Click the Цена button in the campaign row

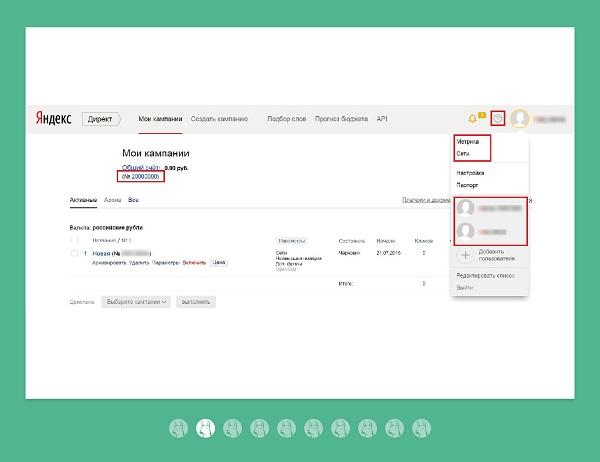[x=219, y=263]
